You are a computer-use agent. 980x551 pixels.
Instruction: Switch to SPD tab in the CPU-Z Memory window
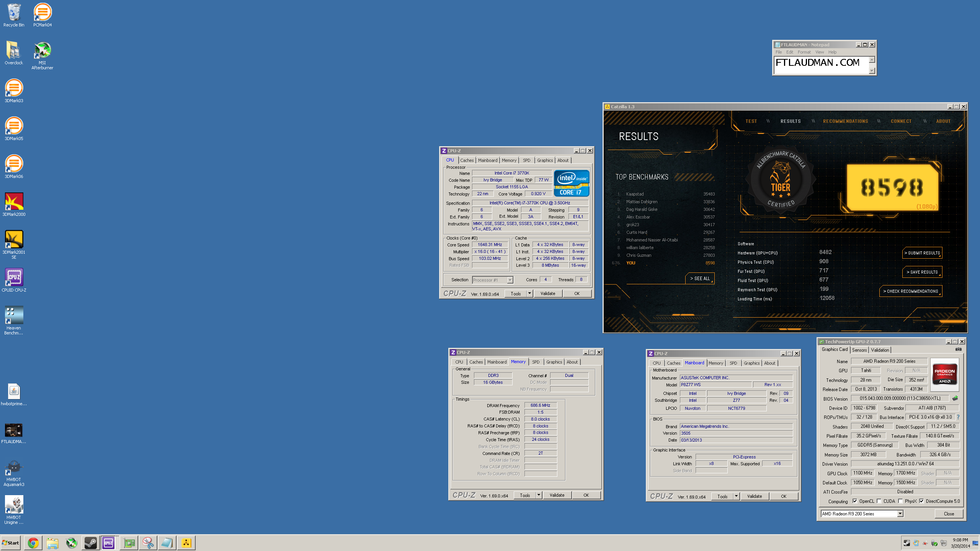[x=536, y=362]
